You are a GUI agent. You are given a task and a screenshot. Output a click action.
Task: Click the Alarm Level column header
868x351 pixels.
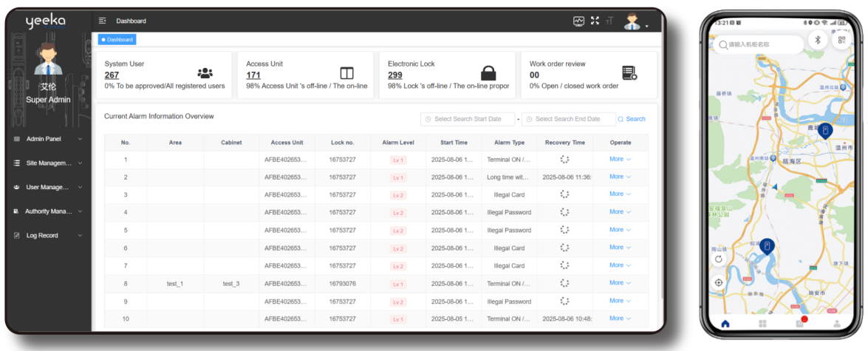pos(399,143)
